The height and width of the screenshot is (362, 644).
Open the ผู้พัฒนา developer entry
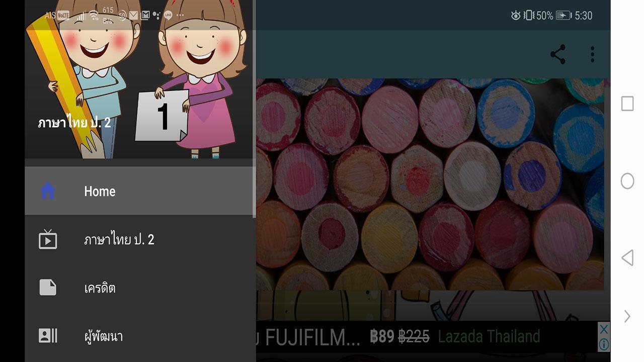(140, 336)
